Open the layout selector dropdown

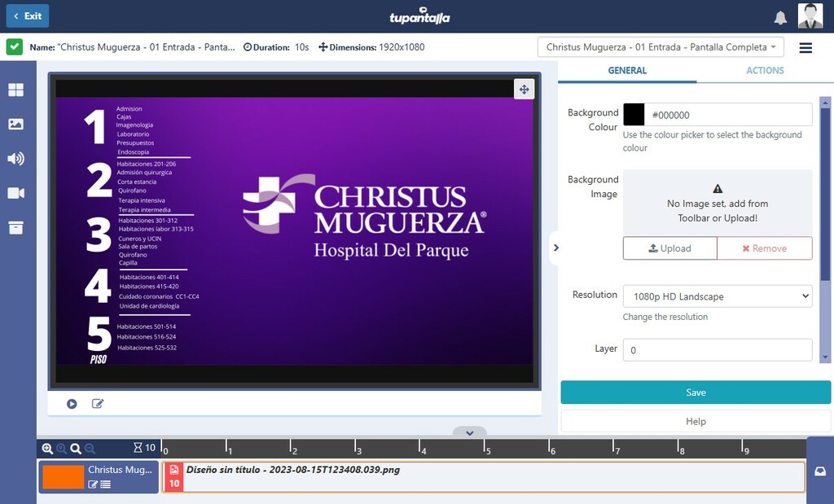(x=661, y=47)
